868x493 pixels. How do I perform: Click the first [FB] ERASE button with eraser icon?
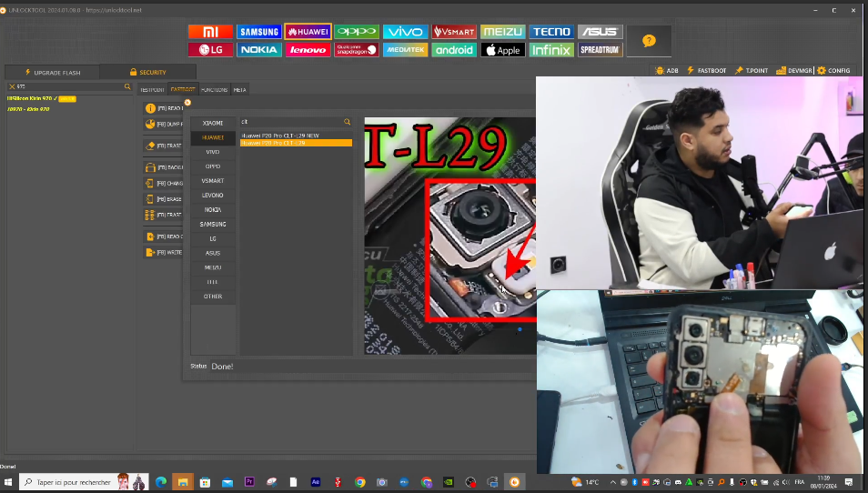point(163,146)
